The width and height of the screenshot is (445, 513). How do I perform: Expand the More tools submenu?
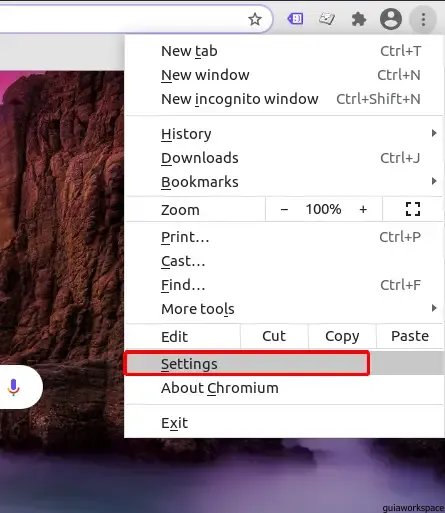pos(284,309)
